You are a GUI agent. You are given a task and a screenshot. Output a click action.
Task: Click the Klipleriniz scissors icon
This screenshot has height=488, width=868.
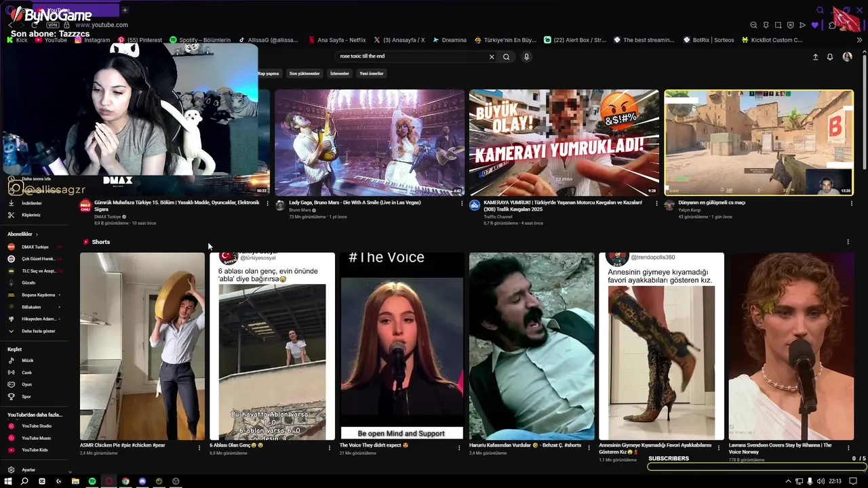pos(11,215)
